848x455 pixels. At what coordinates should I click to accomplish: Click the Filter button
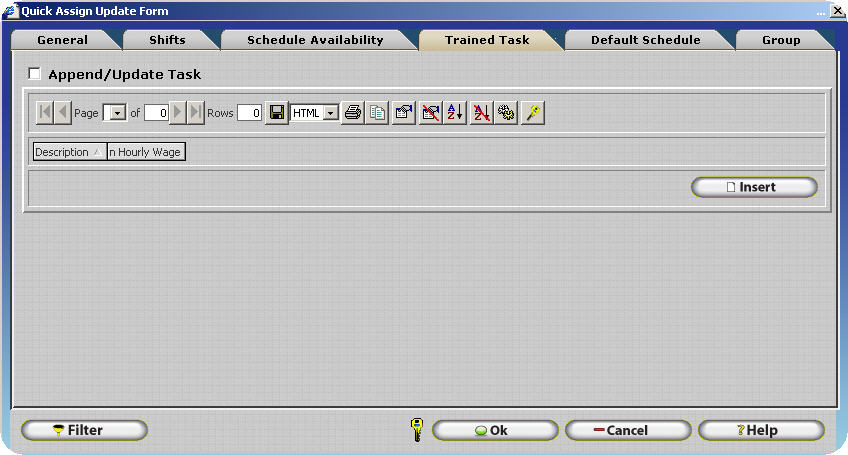[x=84, y=430]
